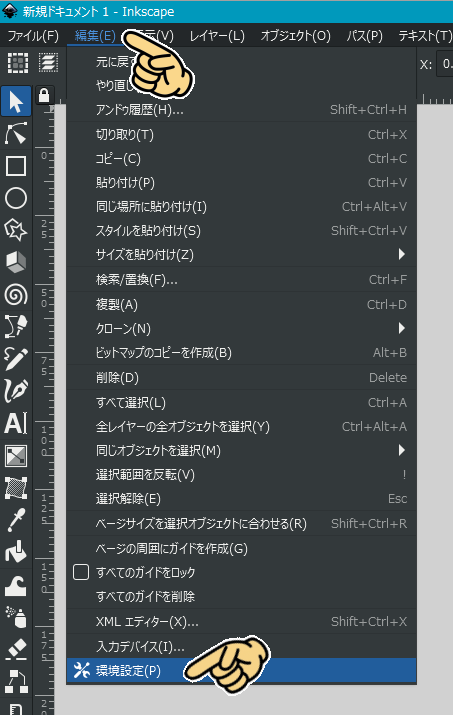Expand the 同じオブジェクトを選択(M) submenu arrow
The image size is (453, 715).
coord(401,451)
